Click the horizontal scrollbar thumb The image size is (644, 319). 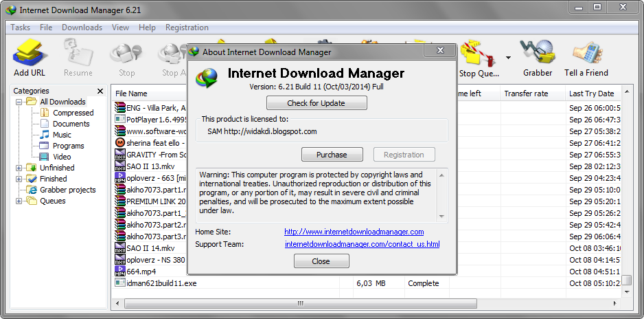click(x=301, y=303)
